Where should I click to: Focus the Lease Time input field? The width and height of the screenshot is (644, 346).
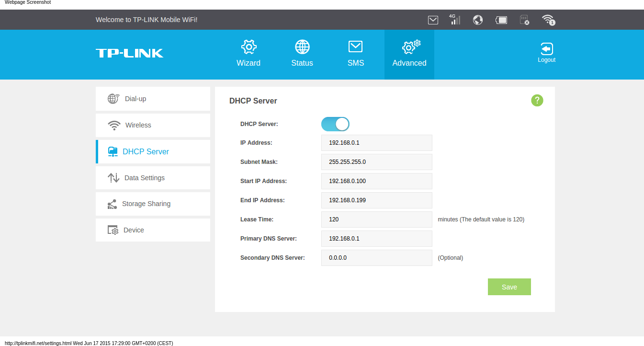(376, 219)
